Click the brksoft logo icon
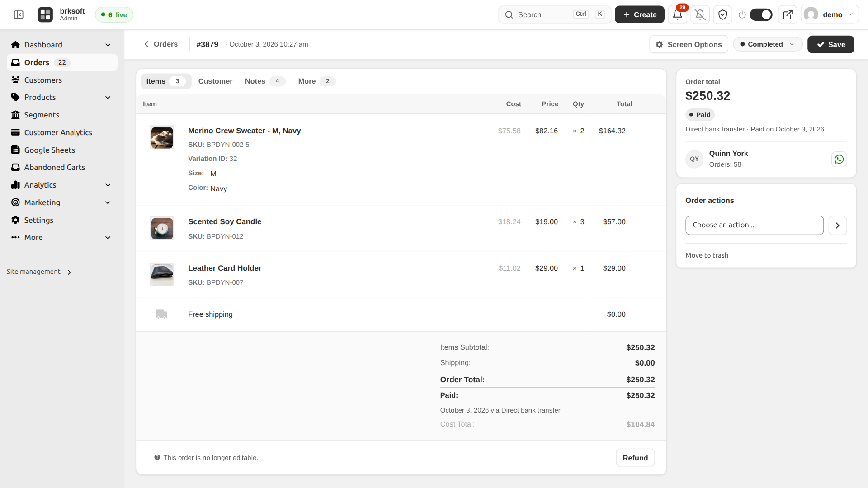868x488 pixels. coord(45,15)
